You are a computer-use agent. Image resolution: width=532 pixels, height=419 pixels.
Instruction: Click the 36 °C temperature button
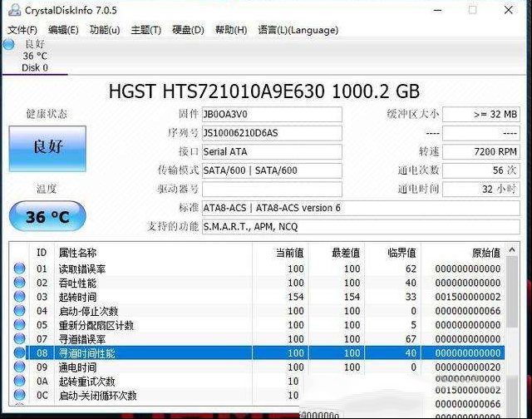click(47, 216)
